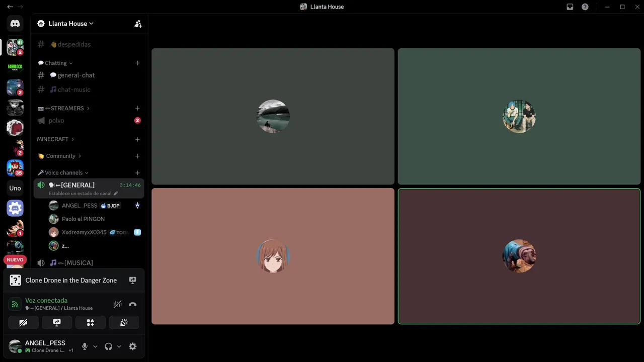This screenshot has width=644, height=362.
Task: Add channel to MINECRAFT category
Action: coord(137,139)
